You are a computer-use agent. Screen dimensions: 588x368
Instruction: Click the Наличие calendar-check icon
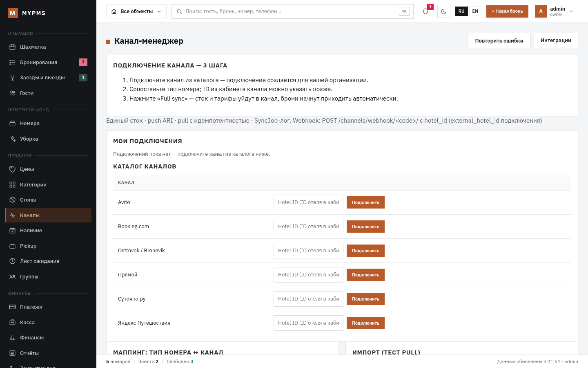tap(13, 231)
